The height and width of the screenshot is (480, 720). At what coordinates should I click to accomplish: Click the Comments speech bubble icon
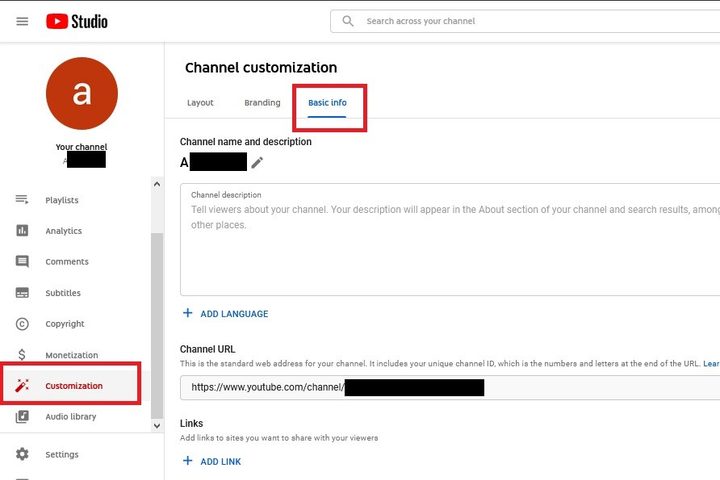tap(22, 261)
